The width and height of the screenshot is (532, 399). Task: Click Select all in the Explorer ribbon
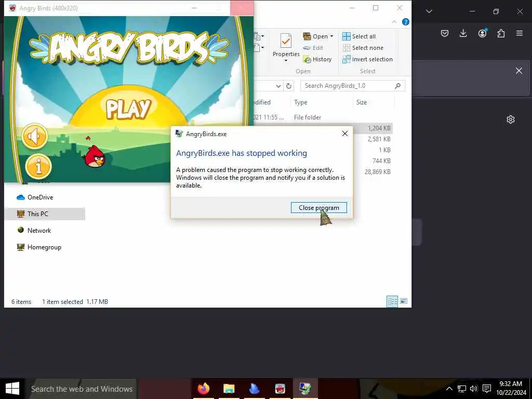(359, 36)
